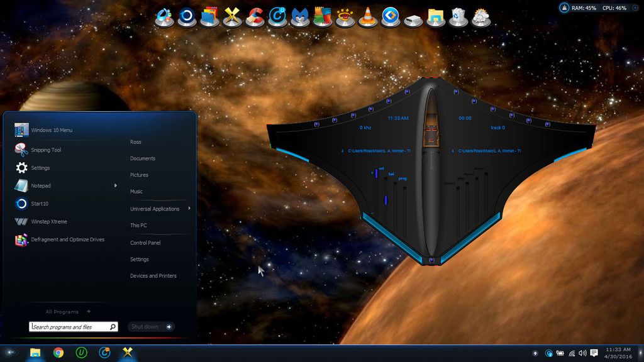Open the weather icon in the dock

click(480, 17)
